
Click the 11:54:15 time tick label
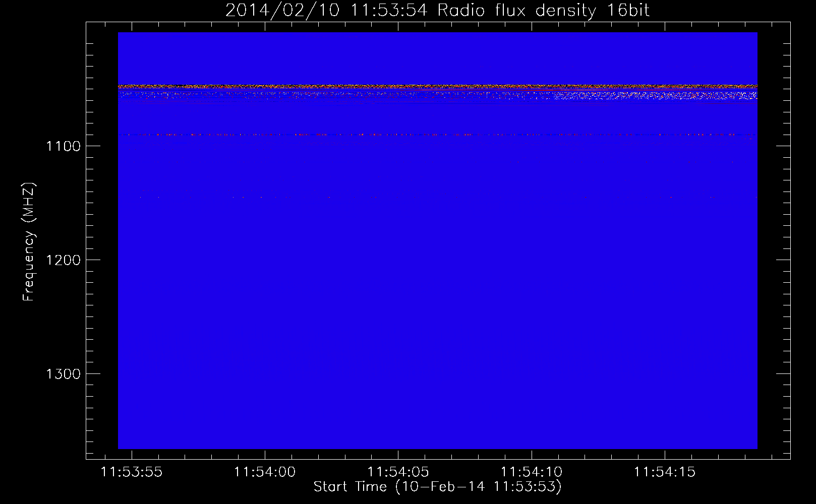click(x=664, y=472)
